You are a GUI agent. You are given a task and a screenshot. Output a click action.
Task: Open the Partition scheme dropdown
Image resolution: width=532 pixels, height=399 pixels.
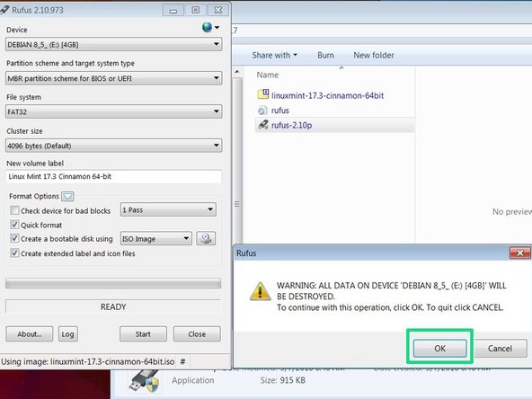[114, 78]
